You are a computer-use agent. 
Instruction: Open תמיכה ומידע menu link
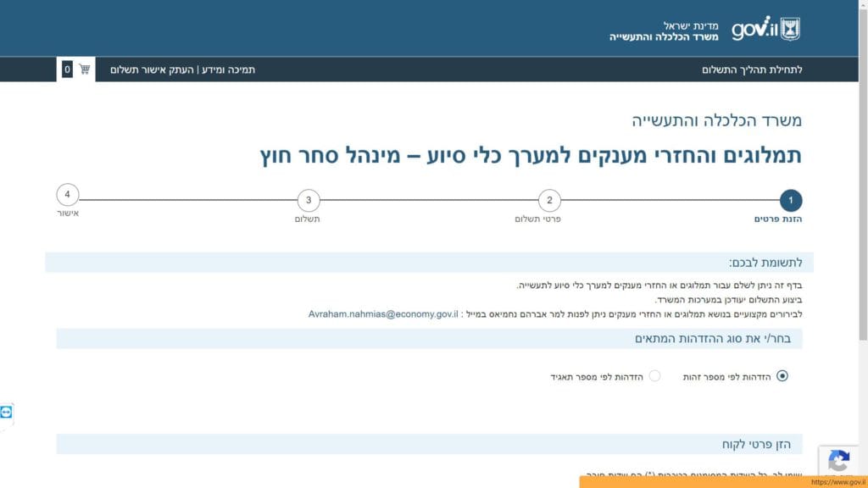(227, 69)
